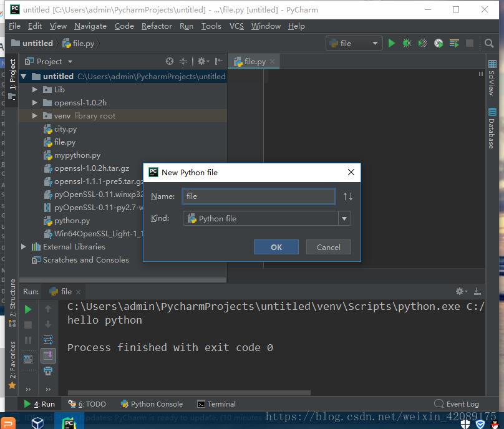Confirm dialog with OK button

click(x=276, y=247)
